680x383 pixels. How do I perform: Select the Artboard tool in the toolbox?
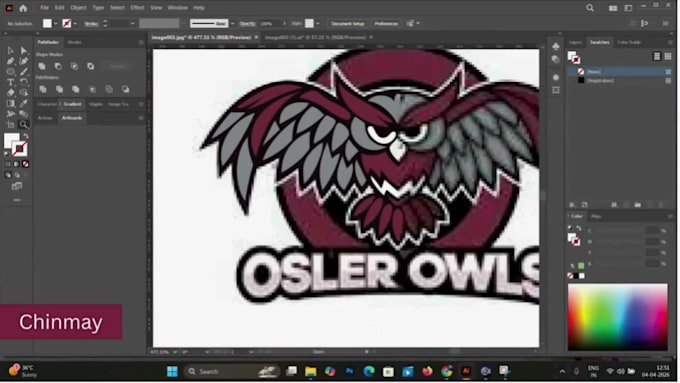click(10, 124)
